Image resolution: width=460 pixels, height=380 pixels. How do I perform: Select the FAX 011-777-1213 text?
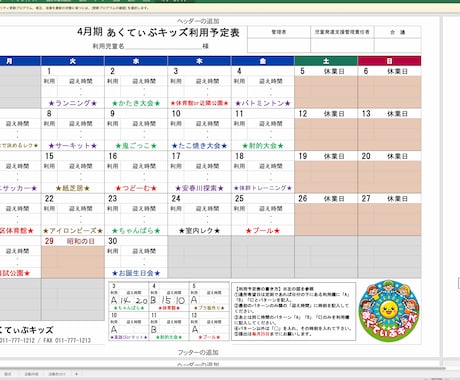67,340
